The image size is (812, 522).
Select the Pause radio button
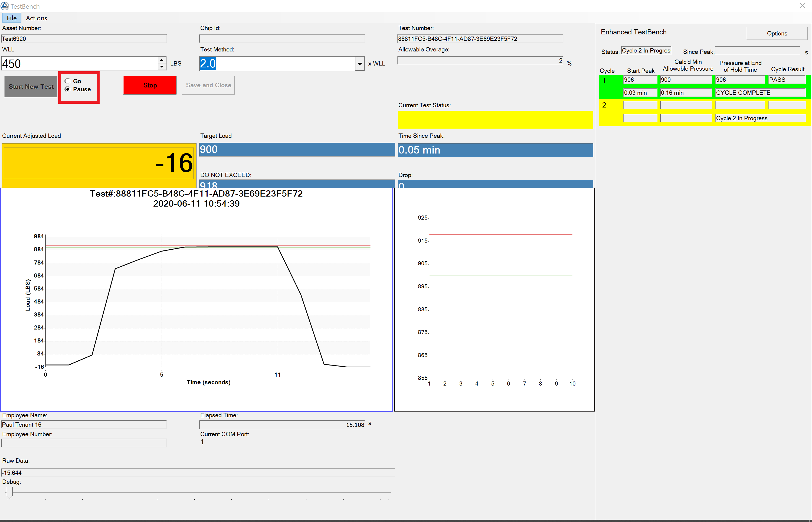68,89
